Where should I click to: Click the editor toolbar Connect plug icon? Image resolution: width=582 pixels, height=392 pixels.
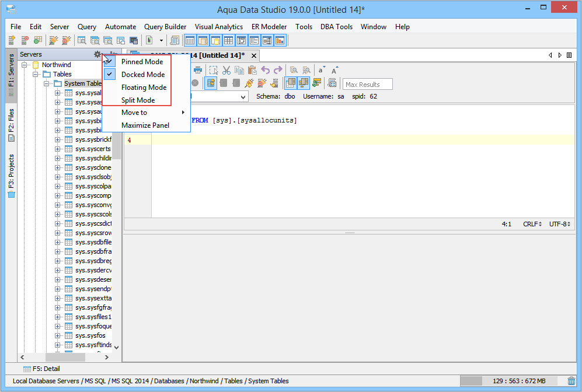coord(249,83)
